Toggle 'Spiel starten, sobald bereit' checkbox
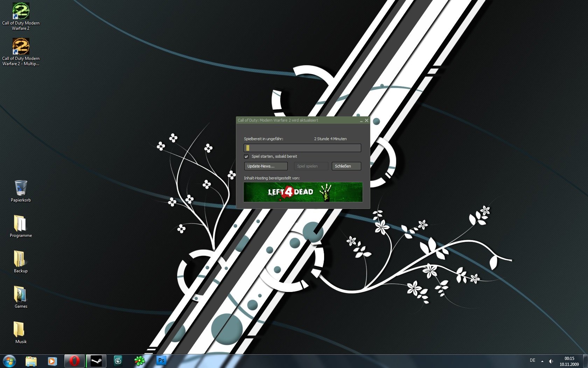Image resolution: width=588 pixels, height=368 pixels. coord(246,157)
